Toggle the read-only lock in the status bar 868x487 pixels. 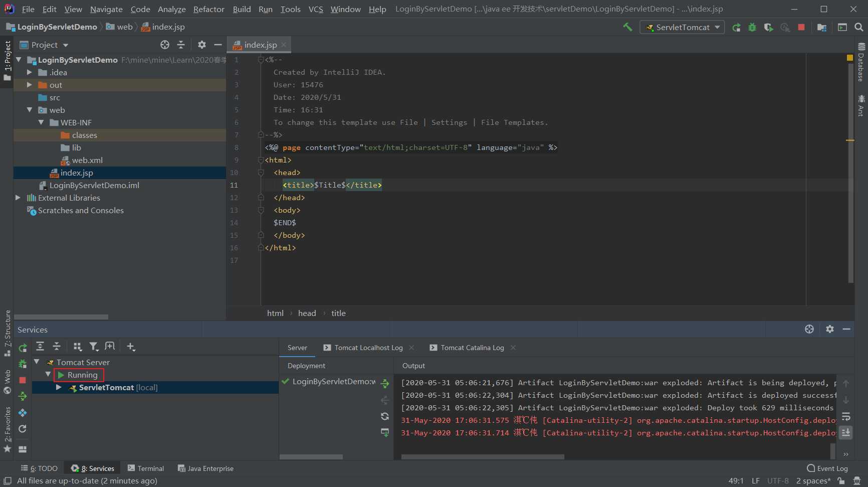click(x=841, y=480)
